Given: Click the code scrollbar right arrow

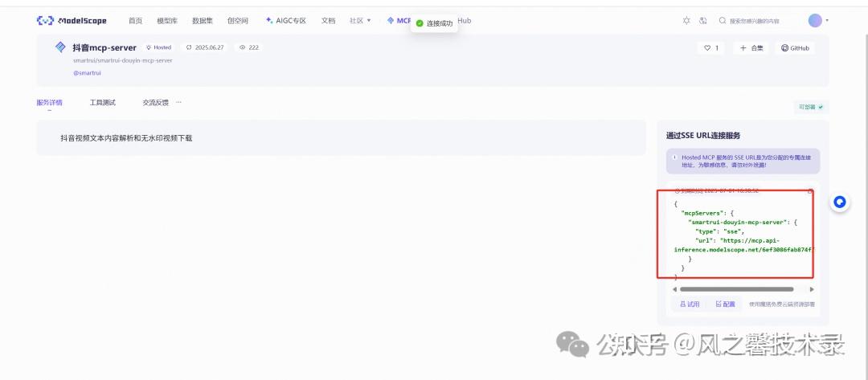Looking at the screenshot, I should [x=812, y=289].
